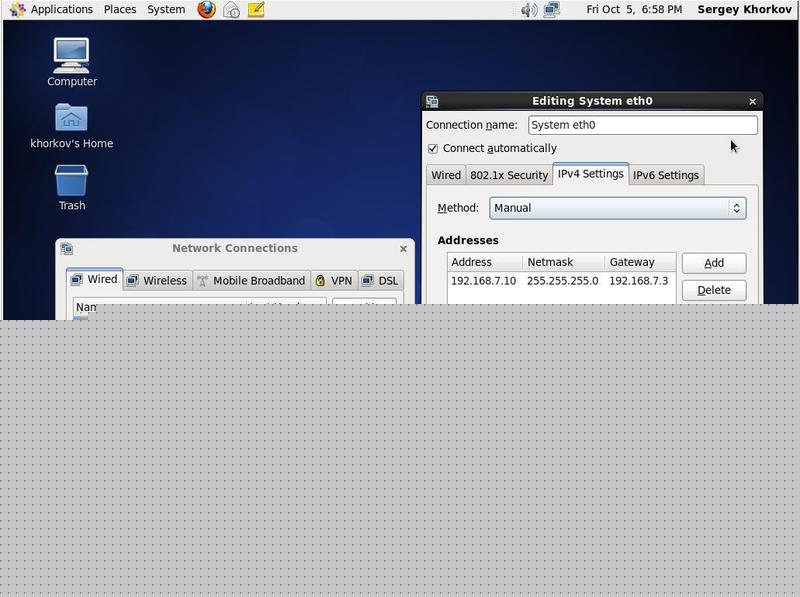Viewport: 800px width, 597px height.
Task: Click the volume icon in the system tray
Action: pos(529,9)
